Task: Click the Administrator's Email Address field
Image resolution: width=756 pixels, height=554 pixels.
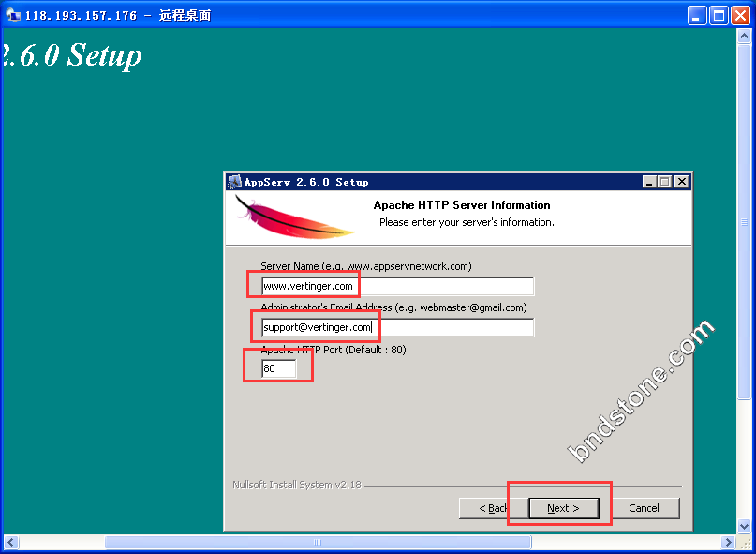Action: tap(397, 328)
